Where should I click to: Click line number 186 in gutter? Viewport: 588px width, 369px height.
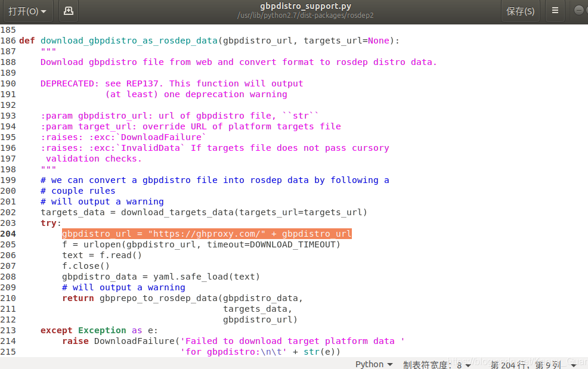(x=8, y=41)
